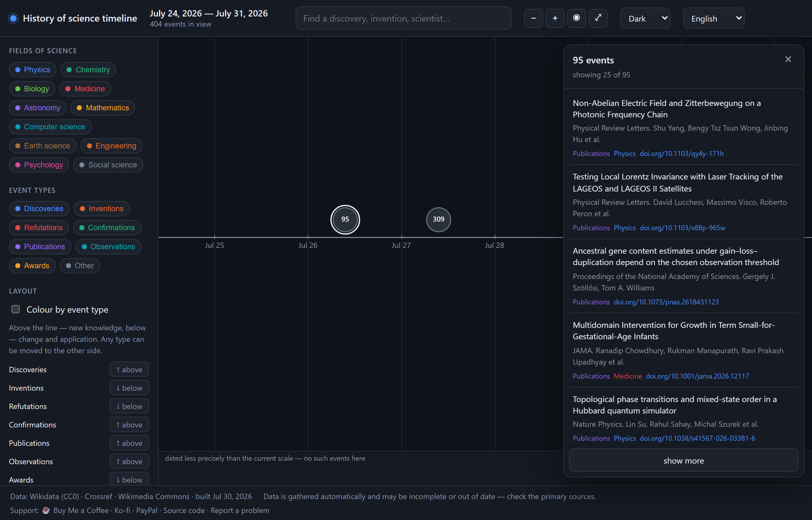Click the diagonal-arrow expand icon

[x=598, y=18]
